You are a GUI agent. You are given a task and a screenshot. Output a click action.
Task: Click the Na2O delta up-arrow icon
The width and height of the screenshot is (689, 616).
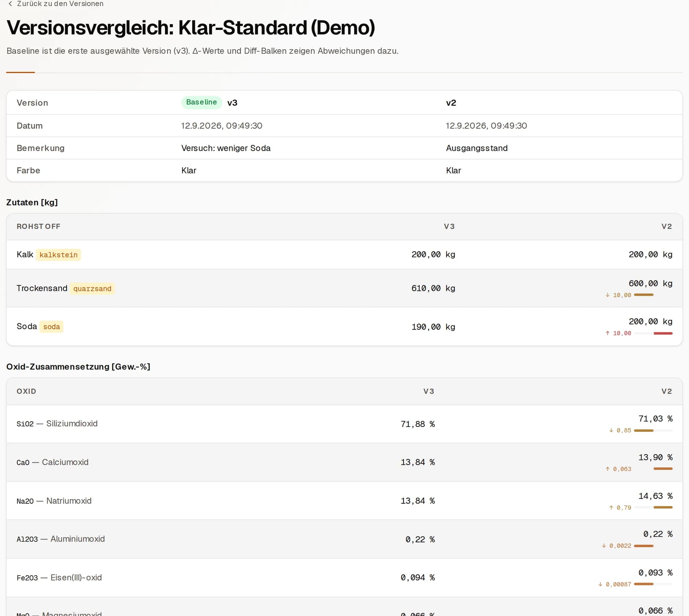(611, 508)
